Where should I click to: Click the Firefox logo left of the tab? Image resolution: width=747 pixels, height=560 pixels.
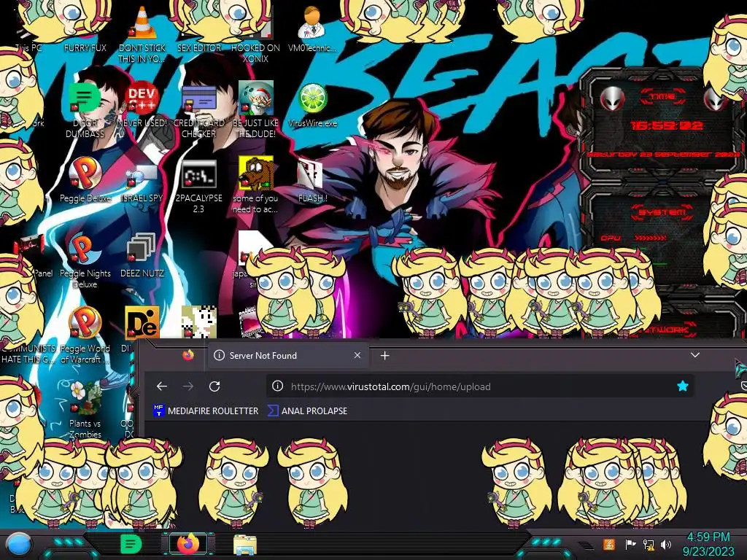(188, 355)
